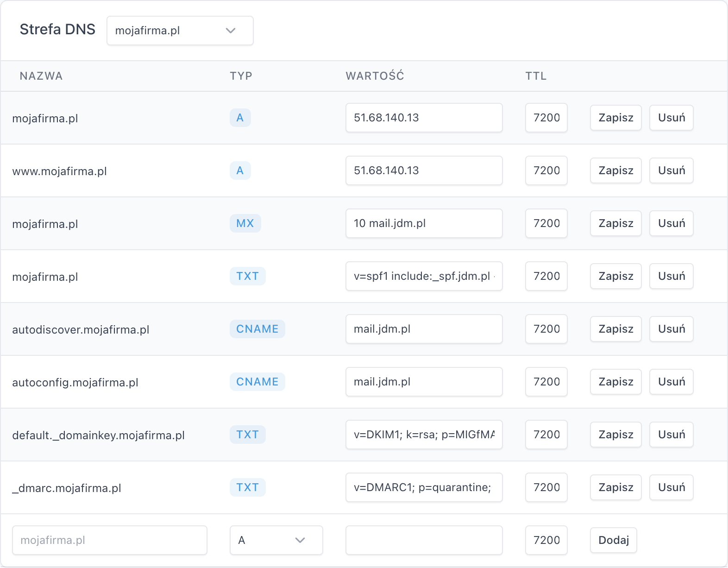Open the Strefa DNS domain dropdown
The width and height of the screenshot is (728, 568).
(180, 31)
